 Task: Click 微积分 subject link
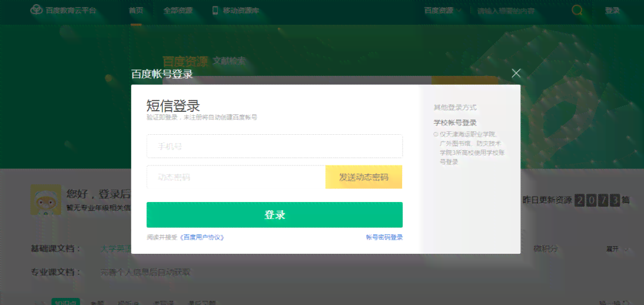546,248
